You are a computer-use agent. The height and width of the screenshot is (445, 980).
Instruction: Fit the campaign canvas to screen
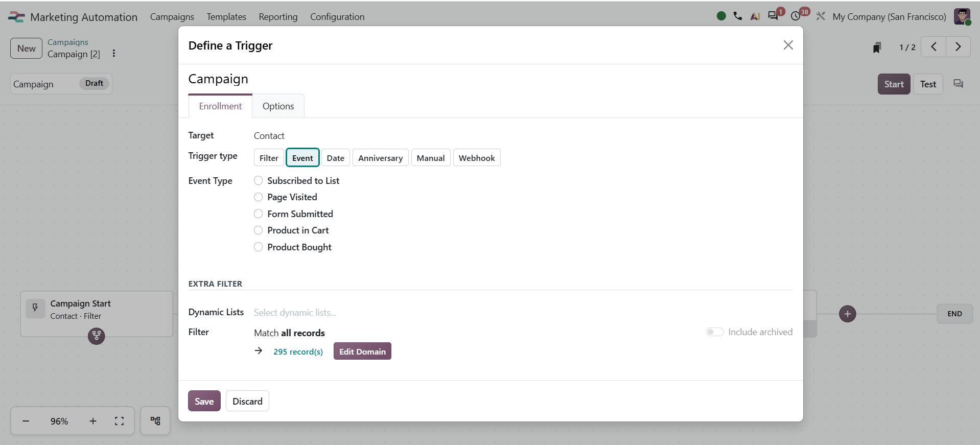point(120,421)
